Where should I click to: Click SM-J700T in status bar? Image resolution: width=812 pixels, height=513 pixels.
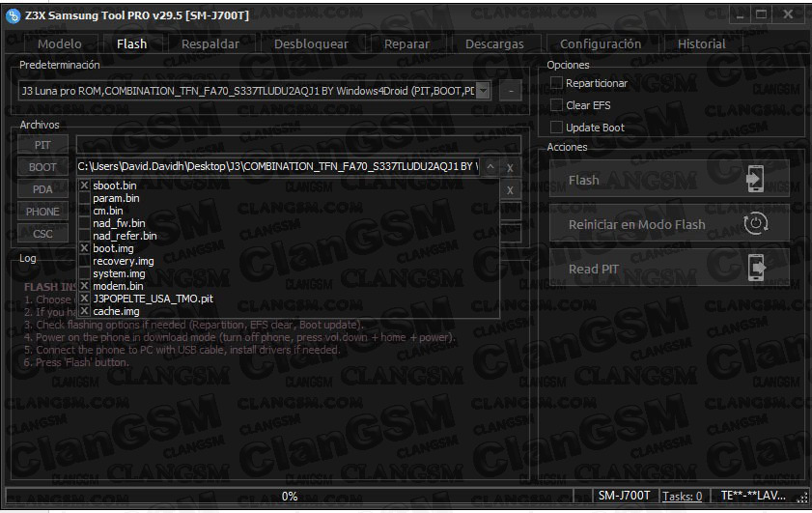pos(624,496)
